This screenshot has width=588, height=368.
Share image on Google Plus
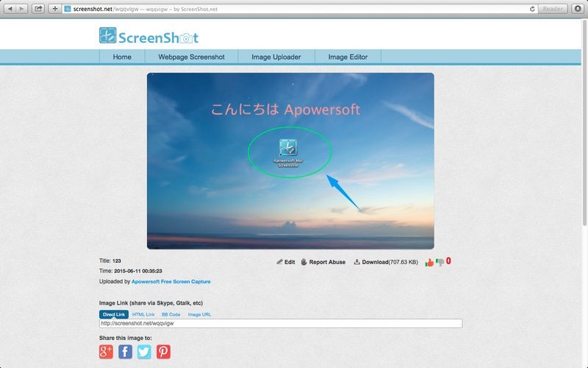[x=106, y=352]
